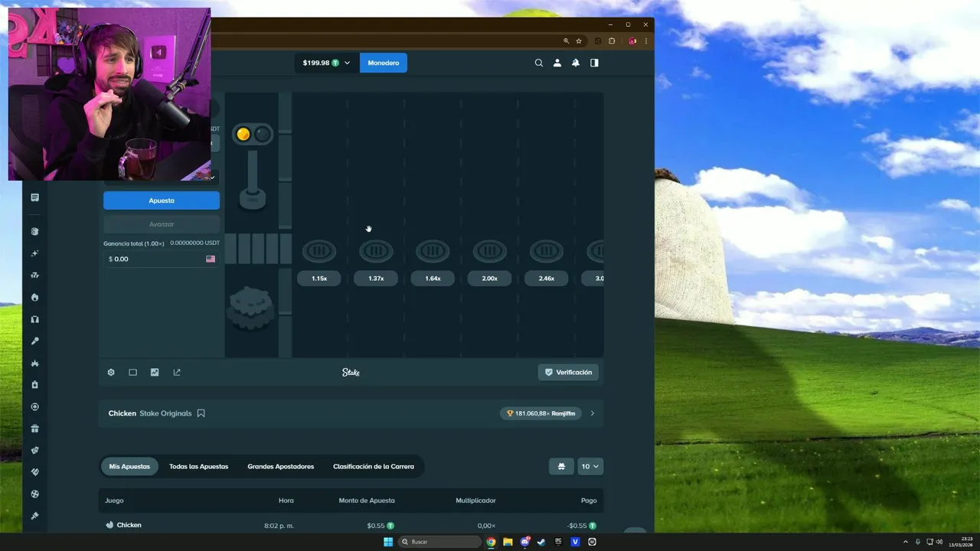
Task: Open the slots 777 icon in the sidebar
Action: [34, 275]
